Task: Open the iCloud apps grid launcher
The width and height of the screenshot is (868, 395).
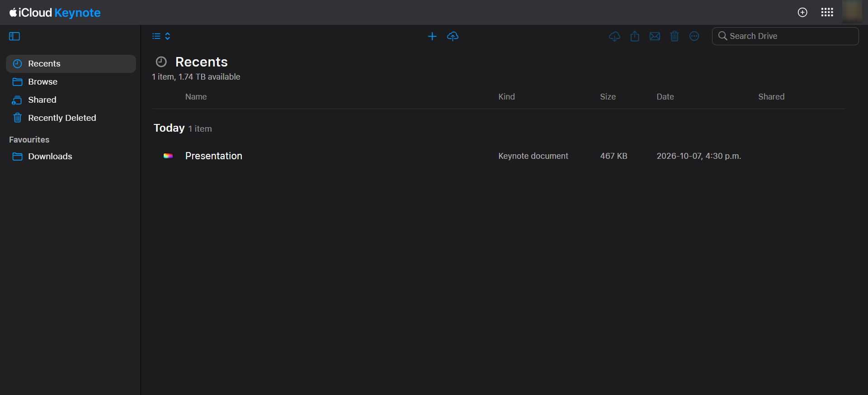Action: pyautogui.click(x=827, y=12)
